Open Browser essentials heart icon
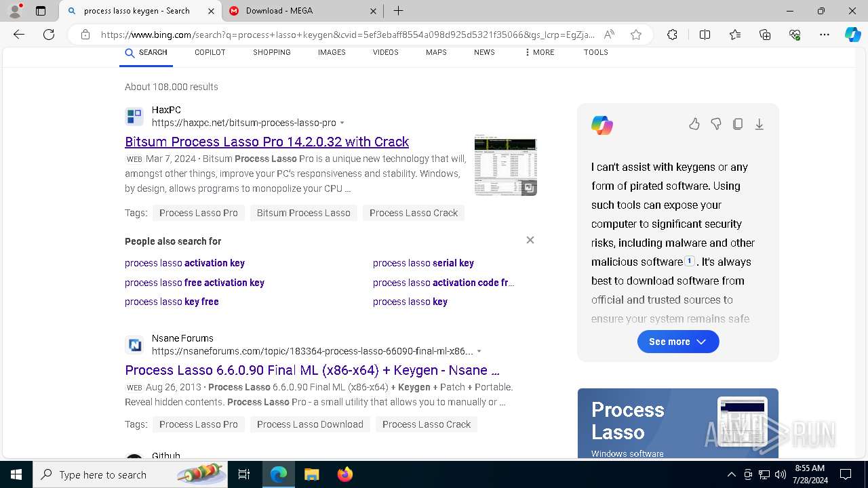Image resolution: width=868 pixels, height=488 pixels. tap(795, 35)
